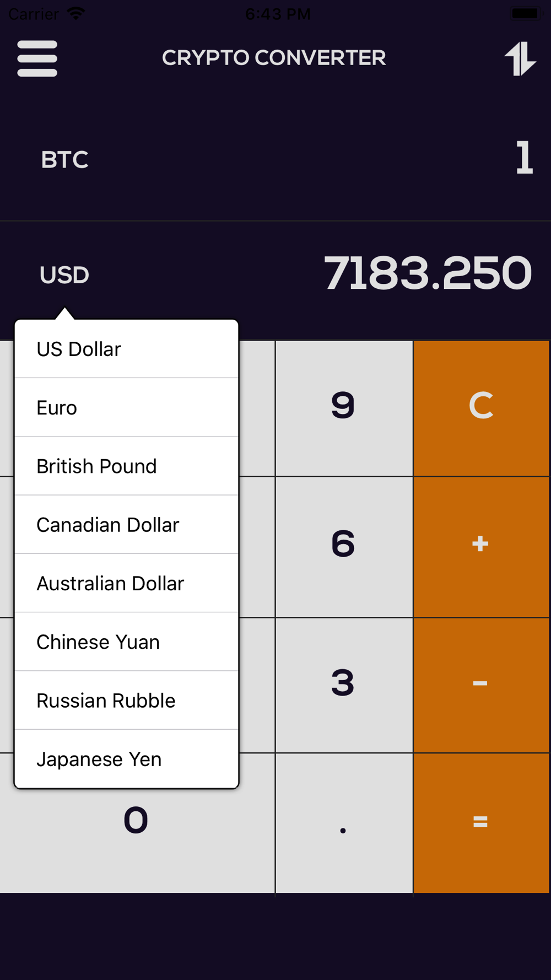Tap the number 3 key

coord(344,685)
